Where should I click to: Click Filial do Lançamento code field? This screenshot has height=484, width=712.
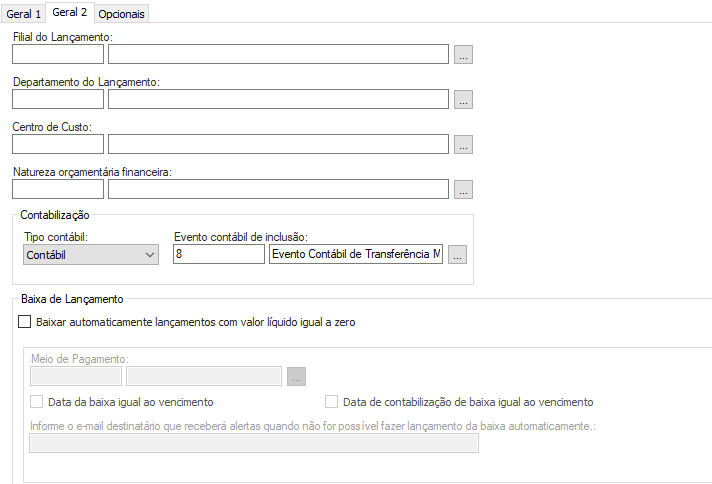58,54
